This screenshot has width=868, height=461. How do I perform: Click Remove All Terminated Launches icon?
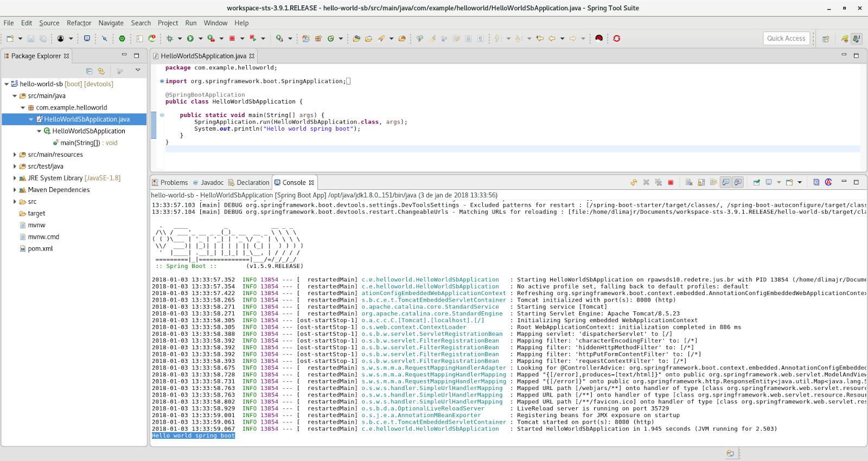pos(658,182)
